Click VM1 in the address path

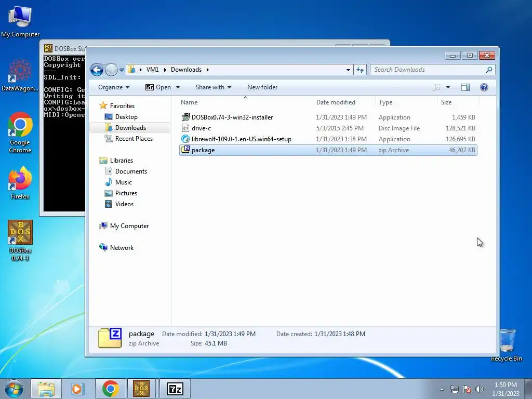click(x=152, y=70)
